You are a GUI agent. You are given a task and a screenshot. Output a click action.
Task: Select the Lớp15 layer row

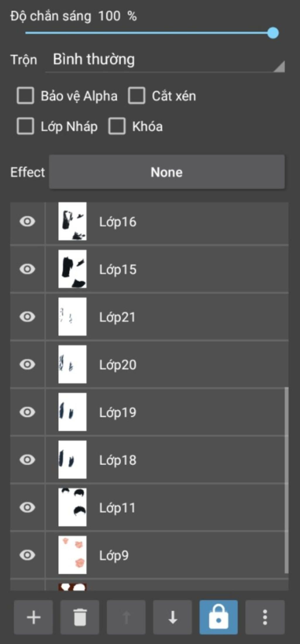(149, 269)
